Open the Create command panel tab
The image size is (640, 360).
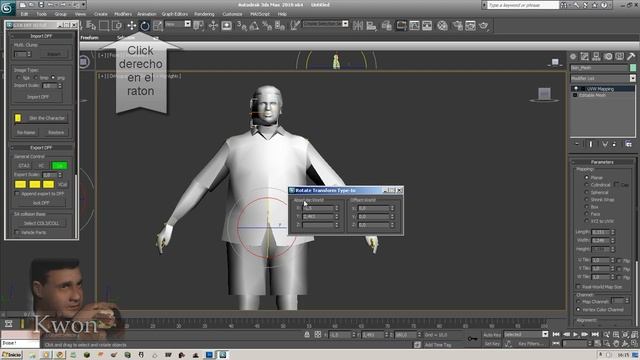(573, 56)
